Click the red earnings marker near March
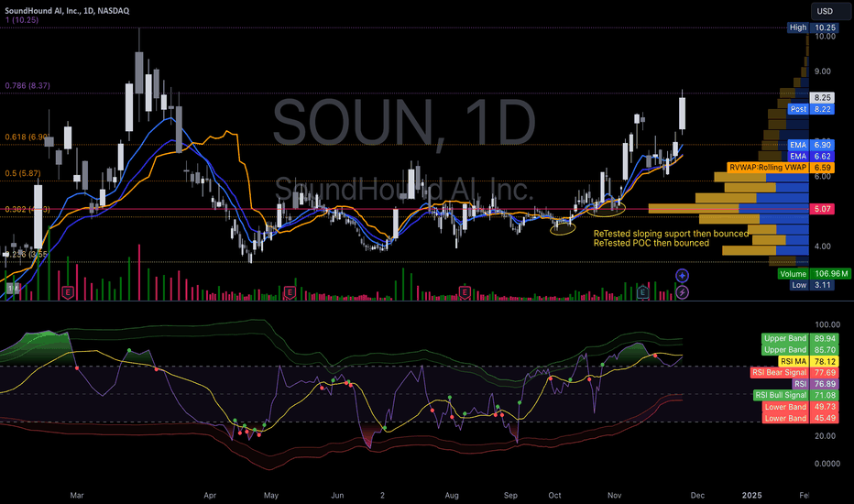 click(68, 292)
